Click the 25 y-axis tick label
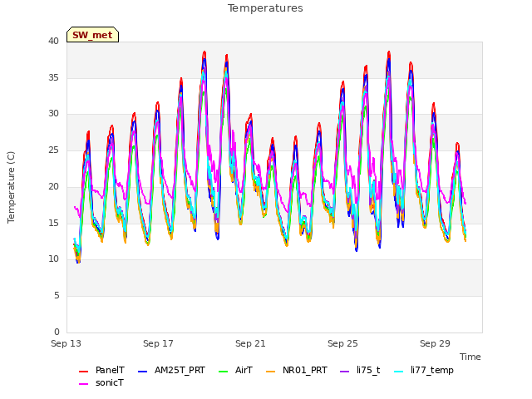Screen dimensions: 532x399 tap(53, 150)
